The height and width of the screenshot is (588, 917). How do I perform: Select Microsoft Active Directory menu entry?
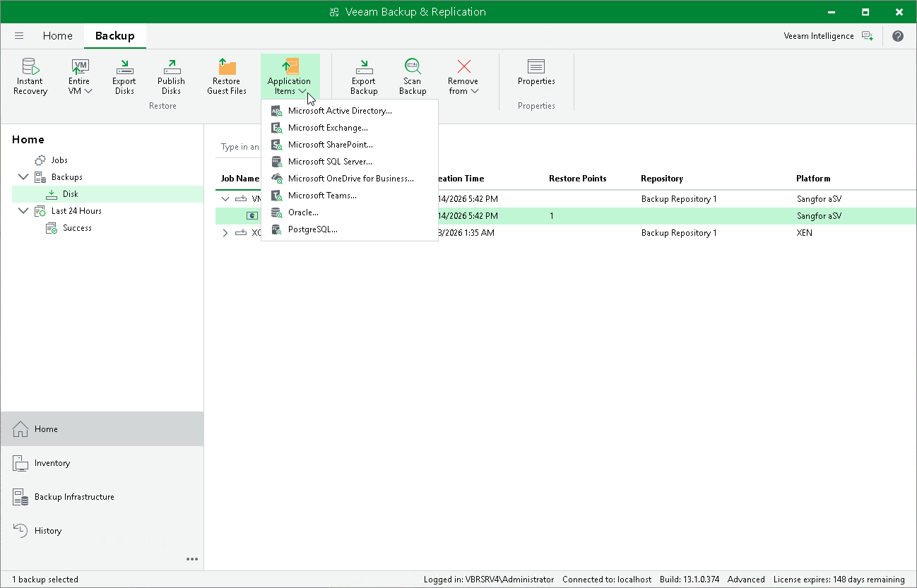(x=350, y=111)
